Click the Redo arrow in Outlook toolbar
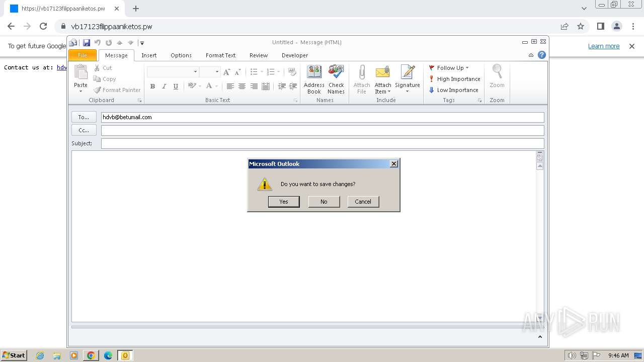 click(x=109, y=43)
